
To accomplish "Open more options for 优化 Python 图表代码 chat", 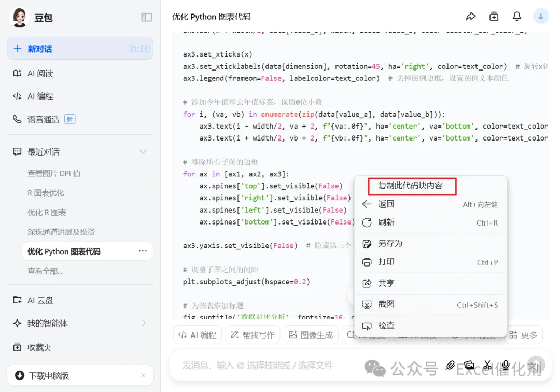I will click(x=143, y=251).
